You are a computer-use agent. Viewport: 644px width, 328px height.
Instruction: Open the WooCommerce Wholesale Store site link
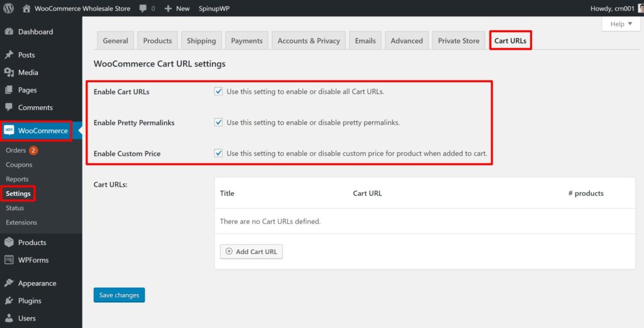76,8
